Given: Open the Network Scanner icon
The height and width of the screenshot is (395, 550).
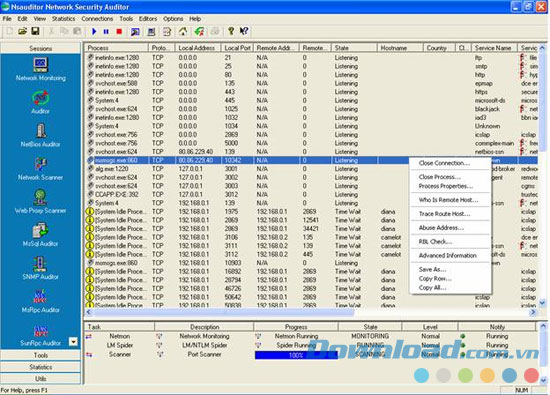Looking at the screenshot, I should point(40,169).
